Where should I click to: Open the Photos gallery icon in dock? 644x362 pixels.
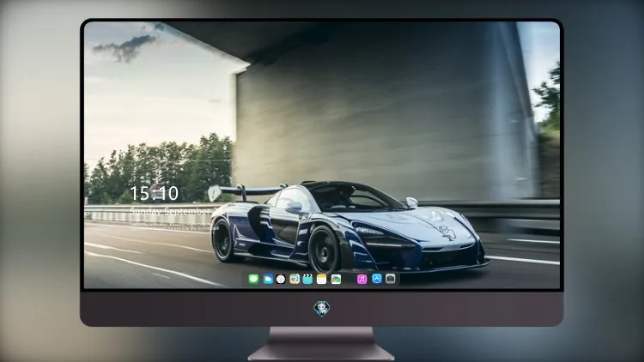pyautogui.click(x=336, y=279)
